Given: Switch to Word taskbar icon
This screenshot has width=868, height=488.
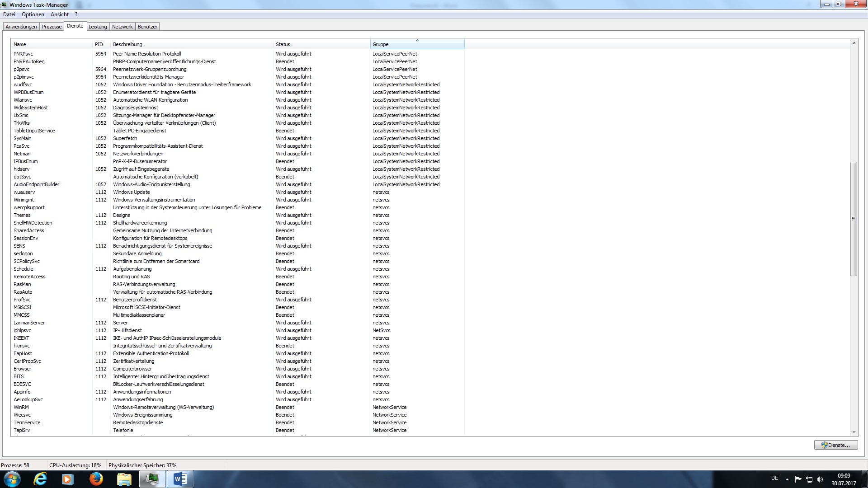Looking at the screenshot, I should (x=180, y=479).
